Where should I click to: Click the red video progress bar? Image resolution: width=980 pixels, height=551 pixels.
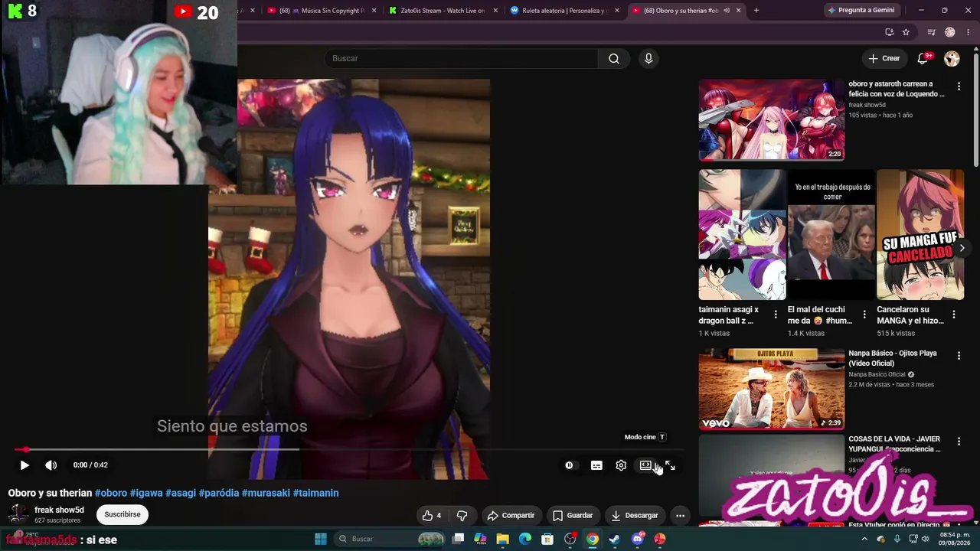pos(348,449)
